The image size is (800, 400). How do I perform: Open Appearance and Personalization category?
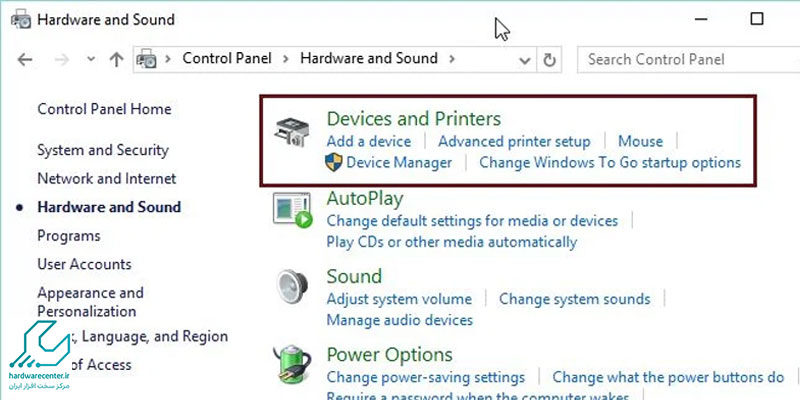click(90, 302)
